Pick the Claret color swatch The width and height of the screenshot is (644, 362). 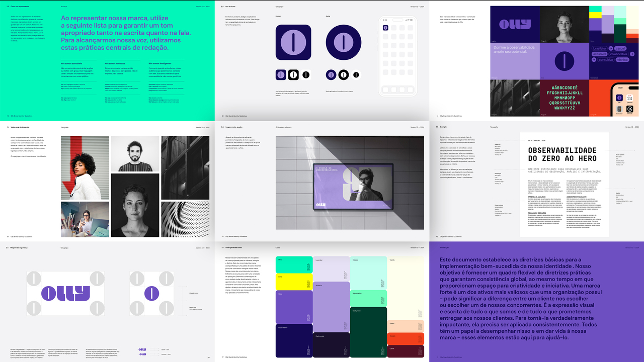(406, 351)
